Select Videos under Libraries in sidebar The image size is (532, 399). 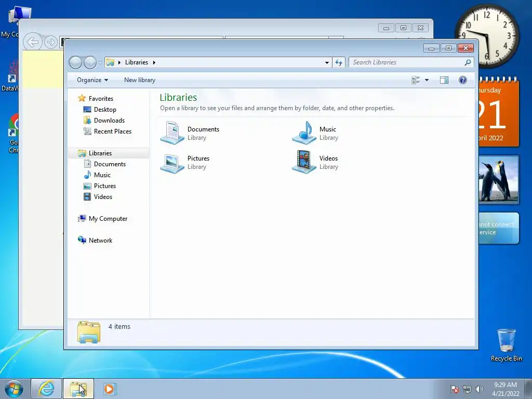pyautogui.click(x=103, y=197)
